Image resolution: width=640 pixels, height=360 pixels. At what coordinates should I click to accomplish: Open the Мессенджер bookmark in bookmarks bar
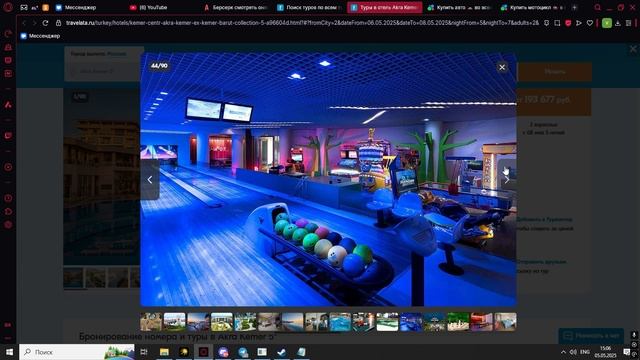[40, 36]
